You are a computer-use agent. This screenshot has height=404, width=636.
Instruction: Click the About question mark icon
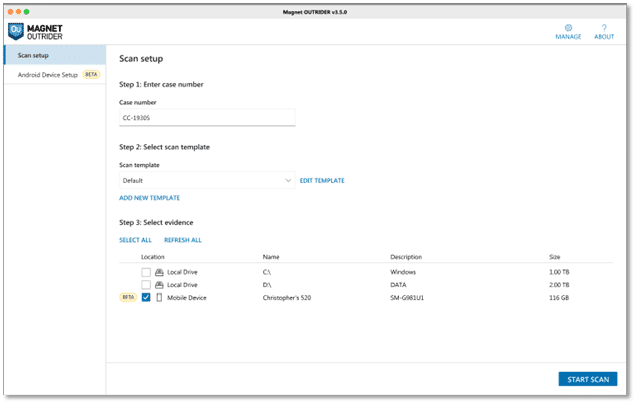point(604,29)
